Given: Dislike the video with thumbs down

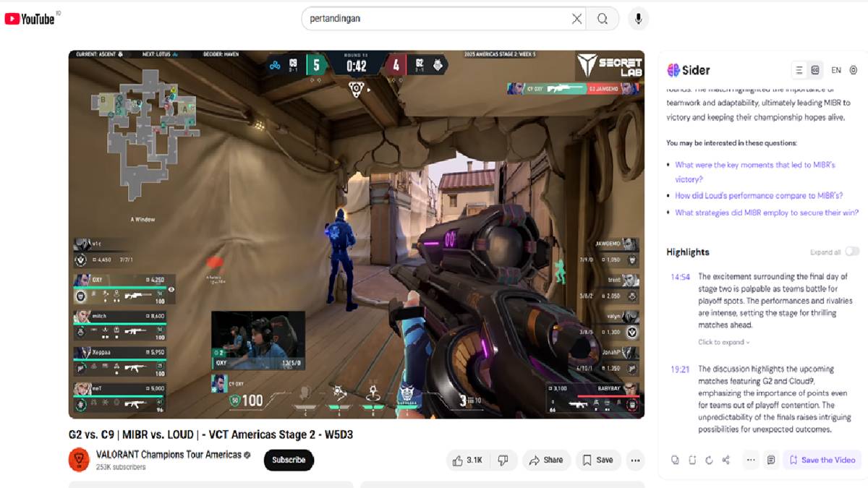Looking at the screenshot, I should pos(503,460).
